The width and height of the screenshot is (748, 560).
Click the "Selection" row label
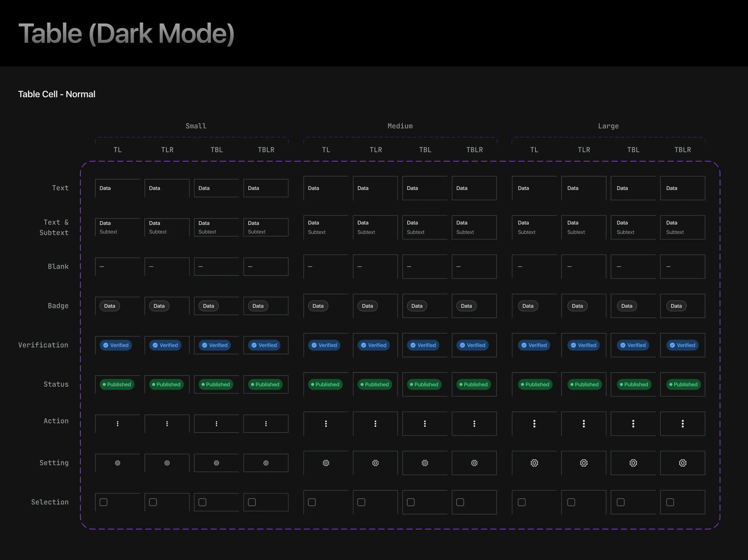(x=50, y=502)
